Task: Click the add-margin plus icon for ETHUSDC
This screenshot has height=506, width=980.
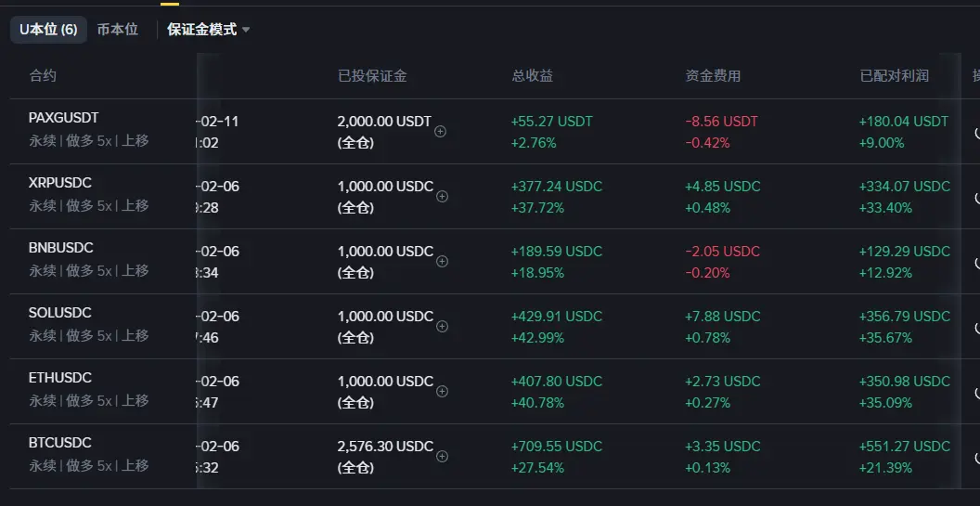Action: pos(443,392)
